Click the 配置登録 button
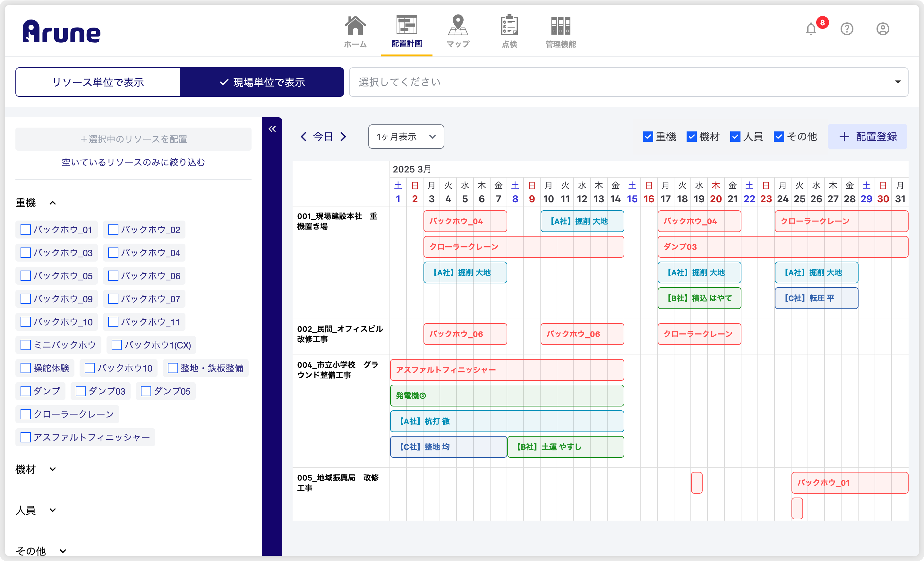Screen dimensions: 924x561 867,137
